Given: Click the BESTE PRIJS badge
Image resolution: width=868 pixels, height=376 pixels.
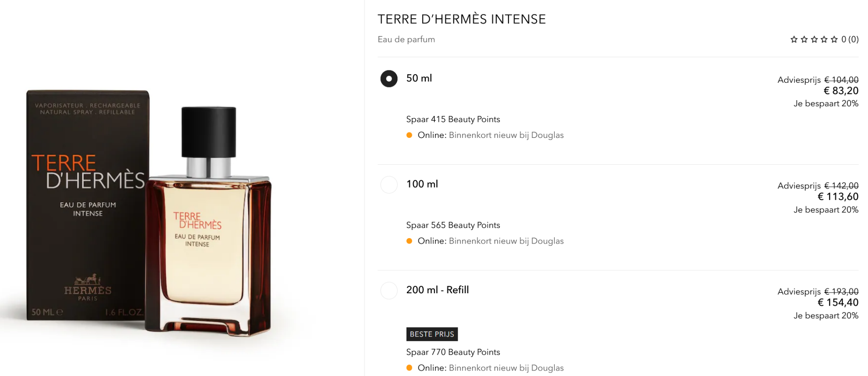Looking at the screenshot, I should [x=432, y=334].
